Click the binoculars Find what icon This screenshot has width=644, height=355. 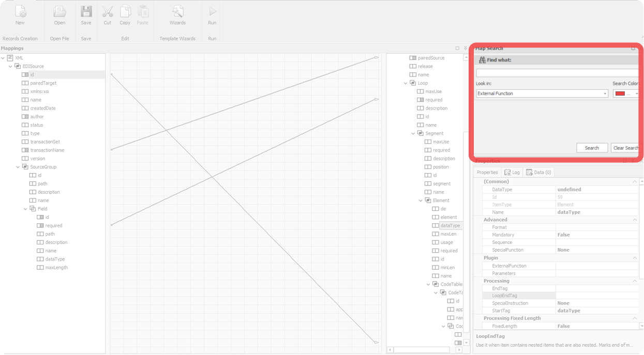tap(482, 60)
